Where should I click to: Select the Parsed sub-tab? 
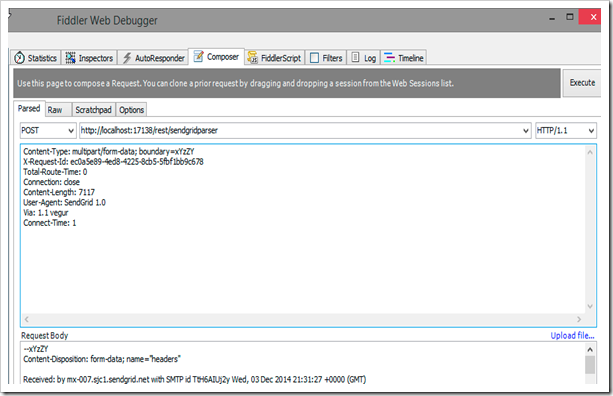[x=29, y=109]
